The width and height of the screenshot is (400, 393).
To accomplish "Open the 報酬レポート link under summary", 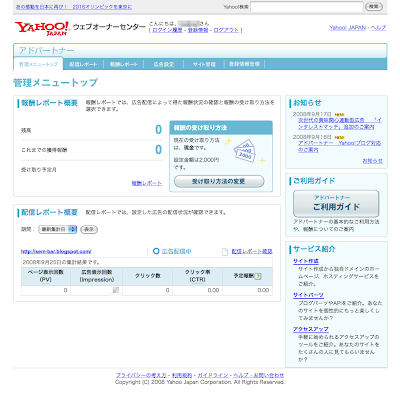I will coord(147,183).
